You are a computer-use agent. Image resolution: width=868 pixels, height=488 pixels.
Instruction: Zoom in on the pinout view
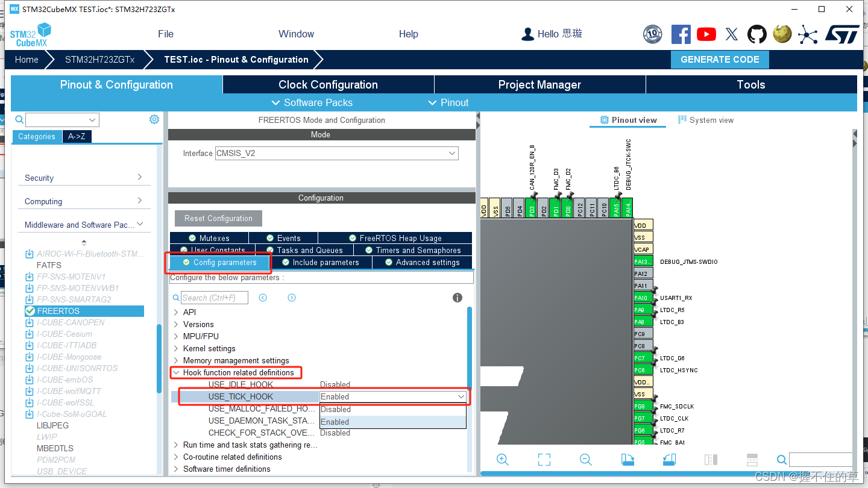[502, 460]
